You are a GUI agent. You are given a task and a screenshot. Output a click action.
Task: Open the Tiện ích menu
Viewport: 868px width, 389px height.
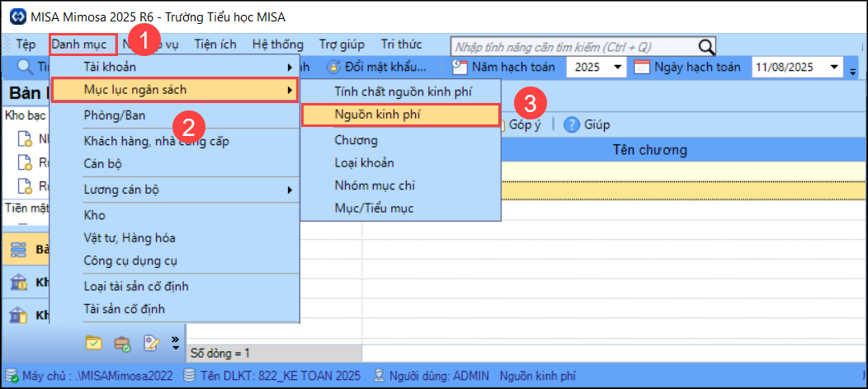(x=215, y=45)
